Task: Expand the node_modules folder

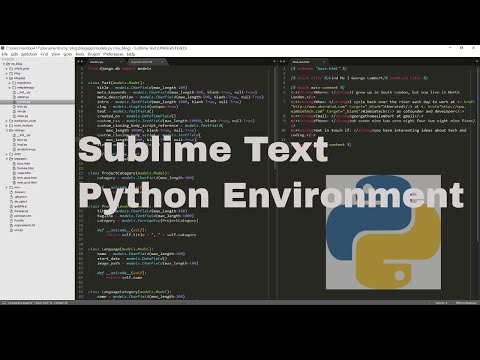Action: [x=7, y=126]
